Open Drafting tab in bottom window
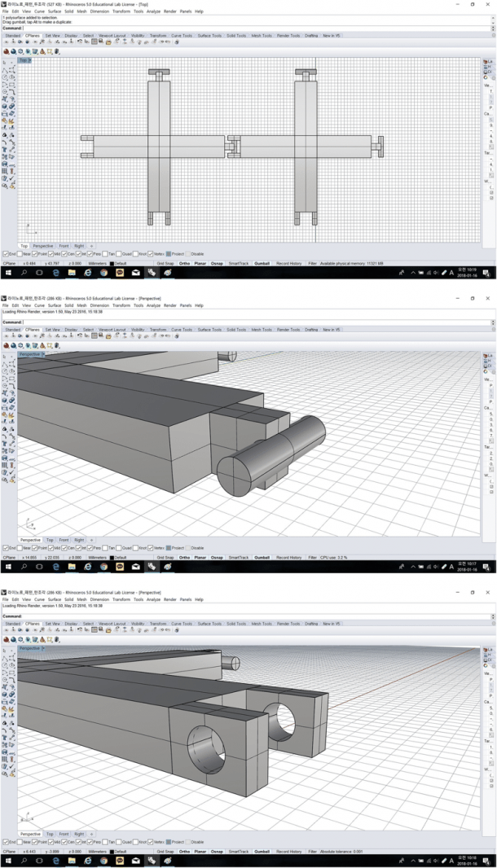This screenshot has width=497, height=868. [311, 624]
